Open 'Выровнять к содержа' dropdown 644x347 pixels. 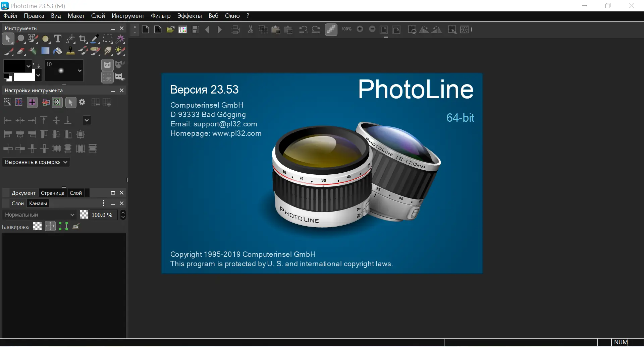tap(36, 162)
